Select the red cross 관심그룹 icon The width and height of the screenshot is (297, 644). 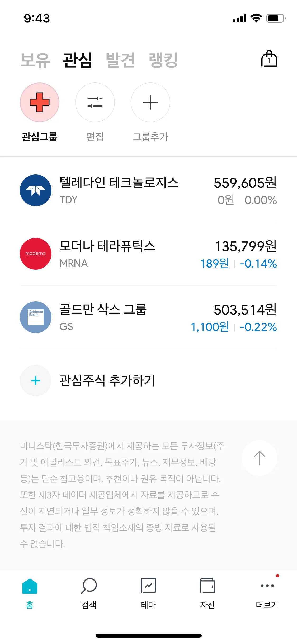pyautogui.click(x=40, y=102)
